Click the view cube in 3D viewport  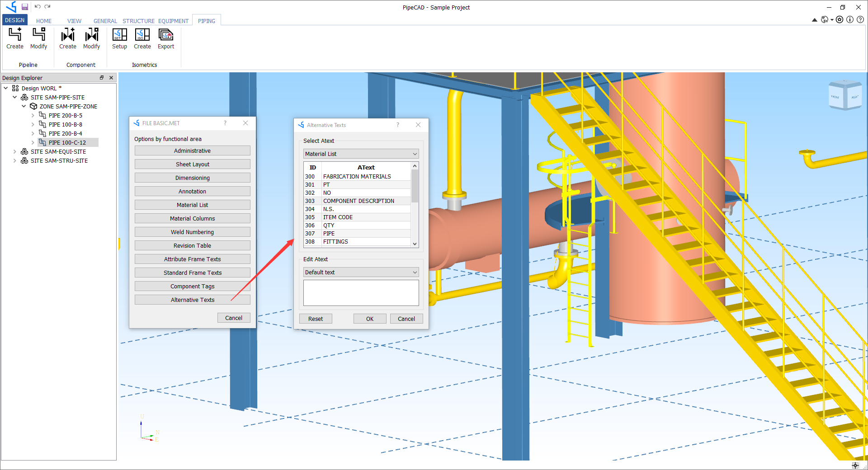pyautogui.click(x=845, y=95)
